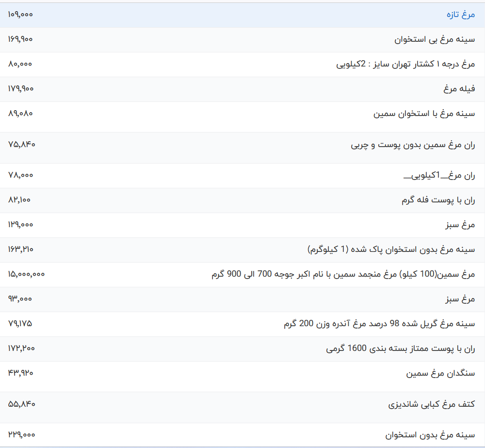Viewport: 485px width, 448px height.
Task: Click the فیله مرغ product name
Action: 459,89
